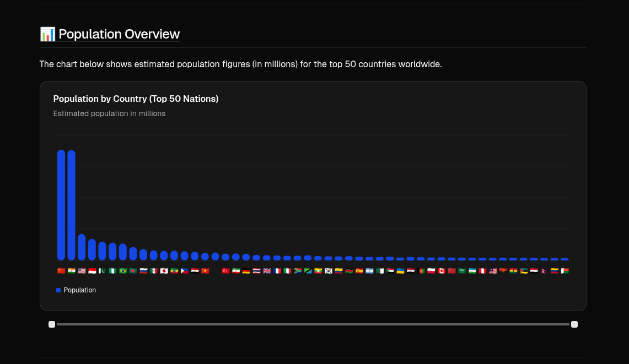This screenshot has width=629, height=364.
Task: Select the Japan flag below its bar
Action: [164, 270]
